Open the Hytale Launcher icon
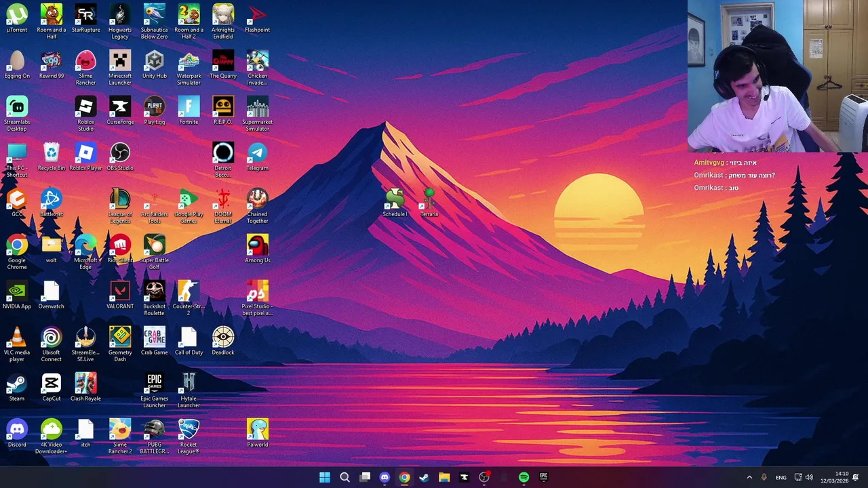Image resolution: width=868 pixels, height=488 pixels. (x=189, y=390)
